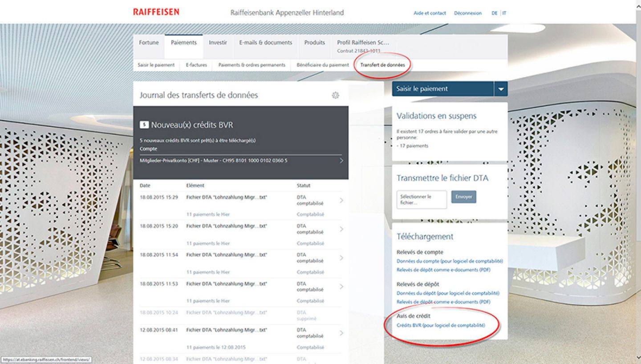Open Aide et contact link
Screen dimensions: 641x364
pos(430,13)
